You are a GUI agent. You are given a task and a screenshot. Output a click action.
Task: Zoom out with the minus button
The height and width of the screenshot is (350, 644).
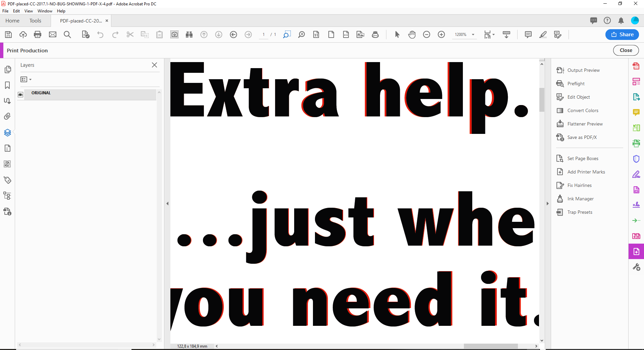(x=427, y=35)
